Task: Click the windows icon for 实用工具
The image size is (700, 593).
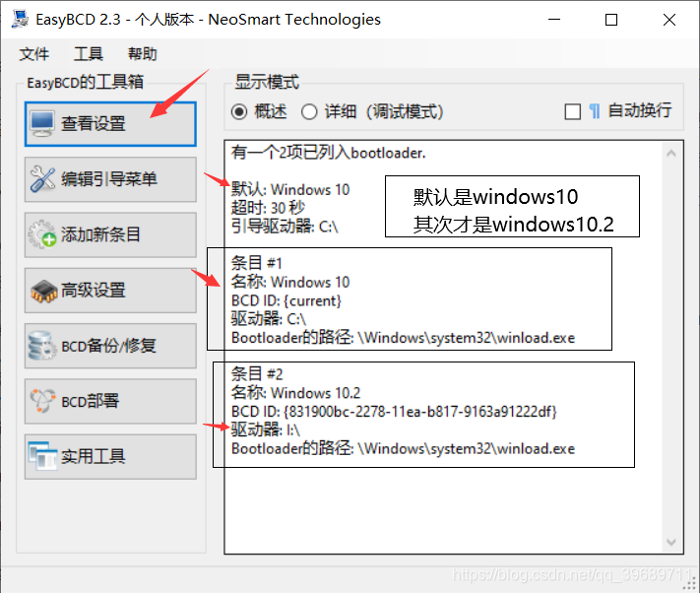Action: (x=42, y=456)
